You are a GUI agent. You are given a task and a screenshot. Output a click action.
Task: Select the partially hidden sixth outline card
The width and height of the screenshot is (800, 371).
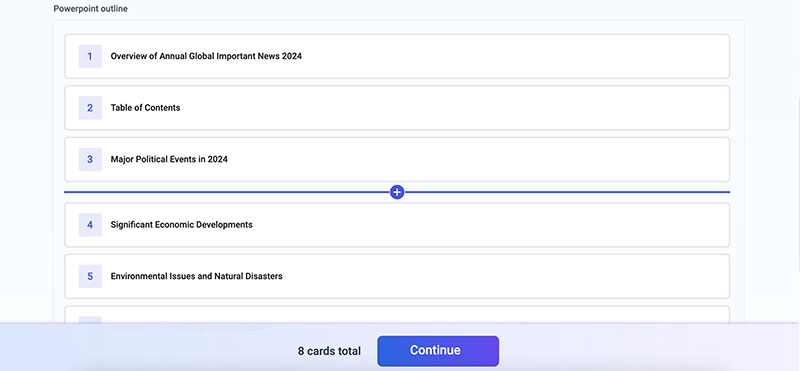pyautogui.click(x=397, y=314)
